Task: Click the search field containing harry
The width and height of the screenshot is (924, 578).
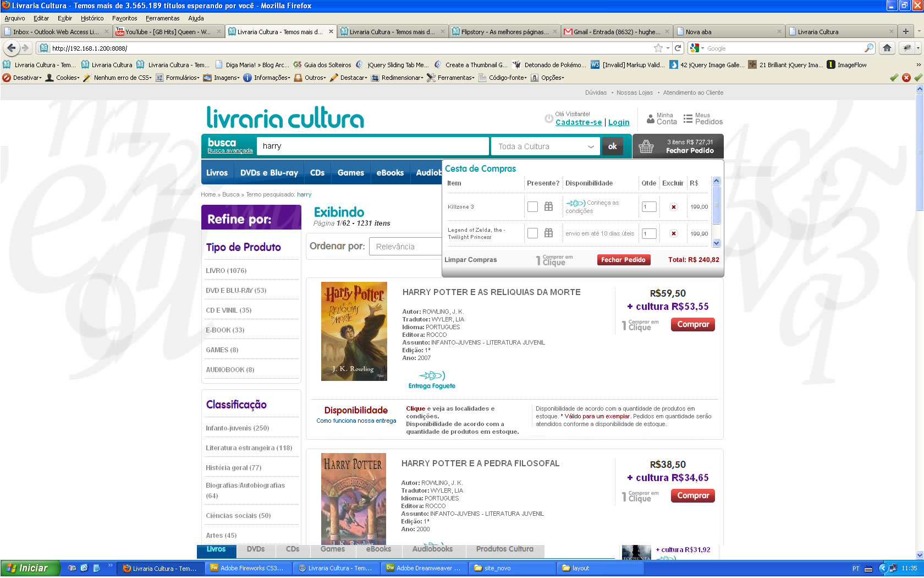Action: pyautogui.click(x=373, y=146)
